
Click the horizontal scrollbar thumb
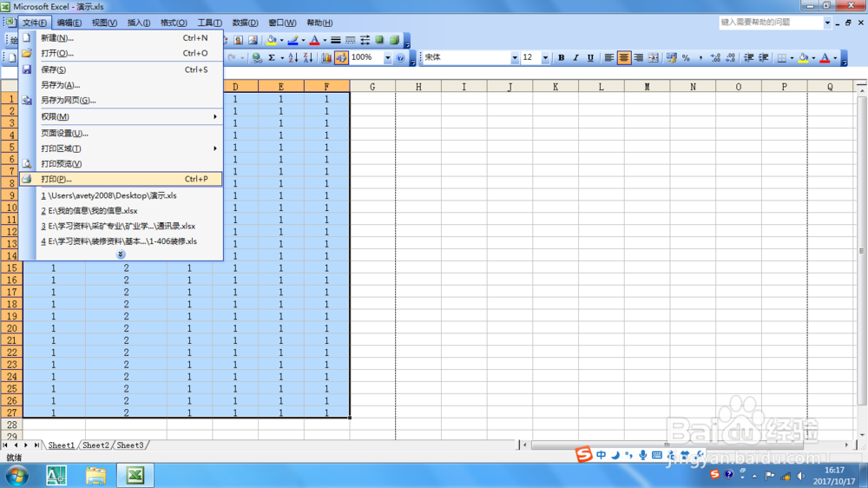click(x=667, y=445)
